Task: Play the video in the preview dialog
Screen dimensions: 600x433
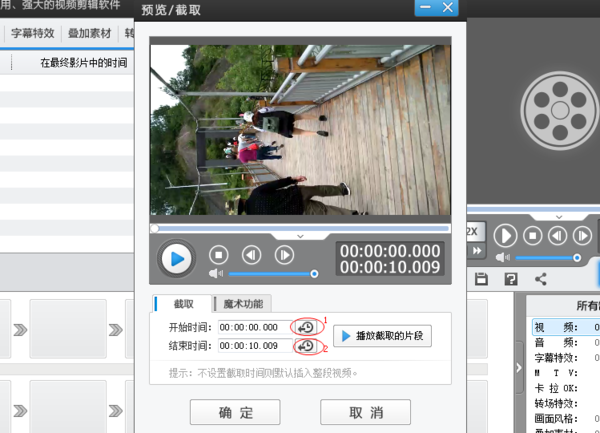Action: (x=177, y=259)
